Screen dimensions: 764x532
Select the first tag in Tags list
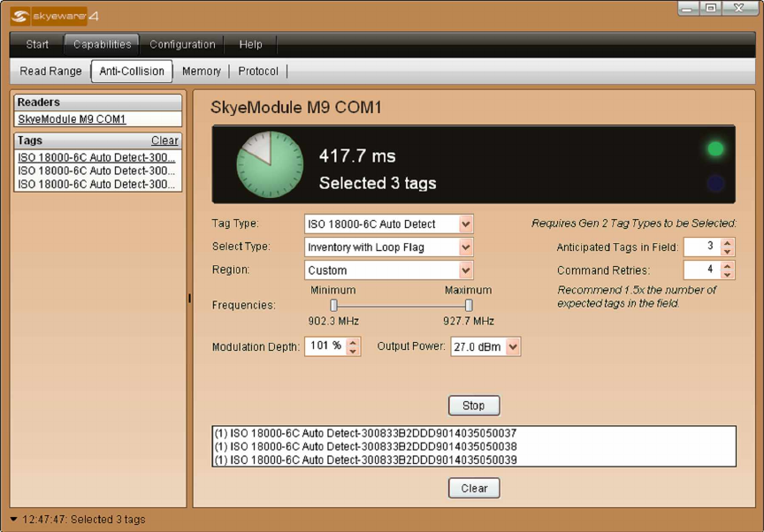97,157
